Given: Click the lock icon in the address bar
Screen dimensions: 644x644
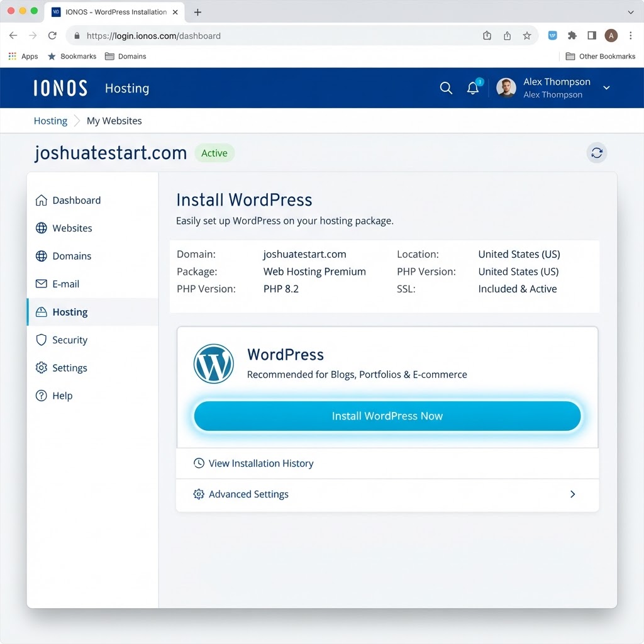Looking at the screenshot, I should (x=77, y=36).
